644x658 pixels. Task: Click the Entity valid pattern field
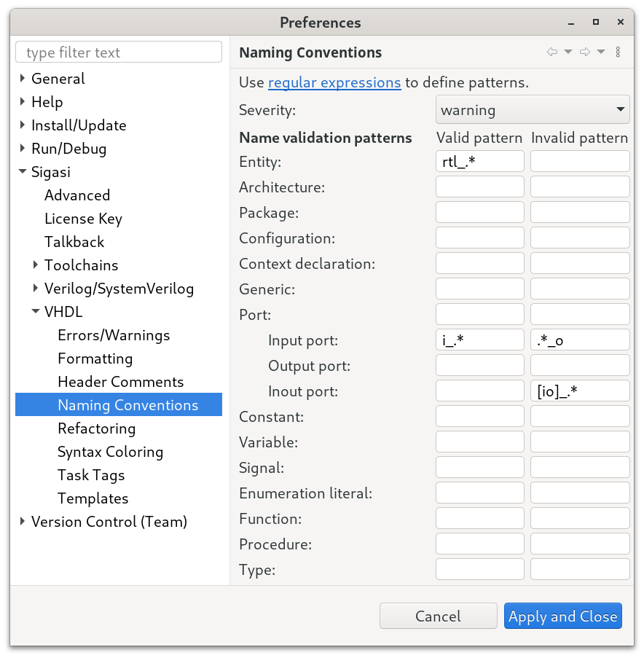(x=479, y=162)
